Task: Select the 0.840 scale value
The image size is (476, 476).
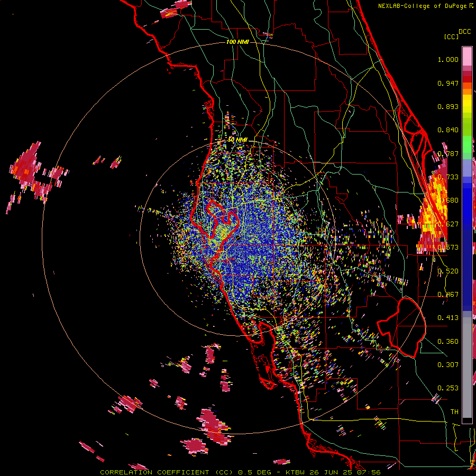Action: point(448,130)
